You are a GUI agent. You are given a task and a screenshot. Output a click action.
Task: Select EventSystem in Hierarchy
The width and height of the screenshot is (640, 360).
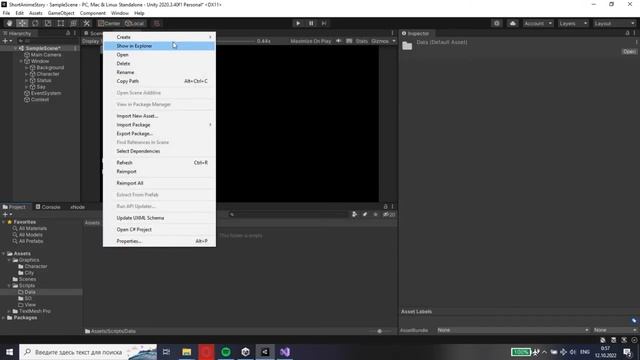tap(46, 93)
